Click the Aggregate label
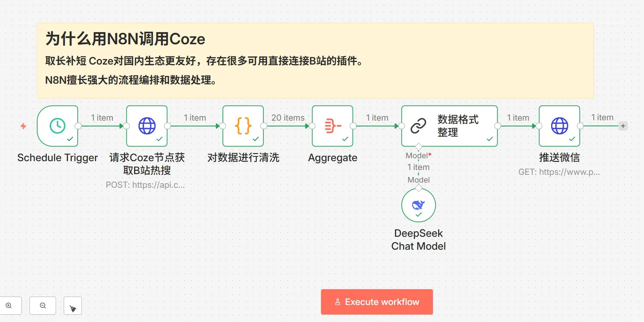The height and width of the screenshot is (322, 644). (333, 158)
